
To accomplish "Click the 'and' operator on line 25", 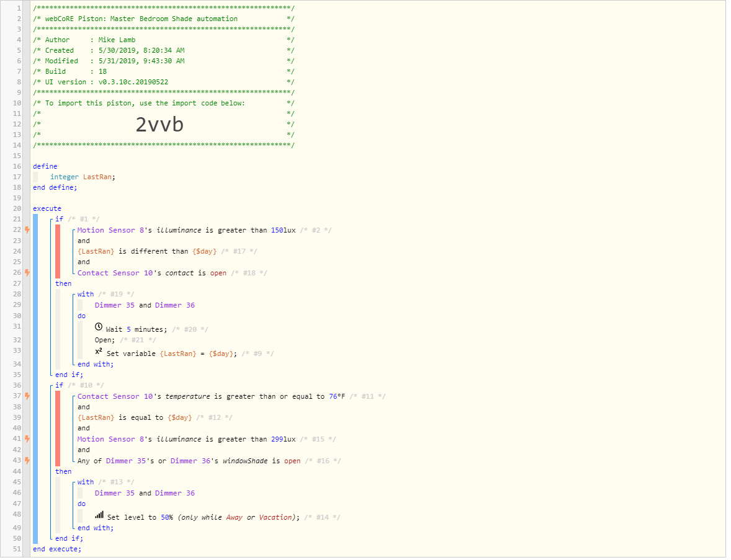I will pos(84,263).
